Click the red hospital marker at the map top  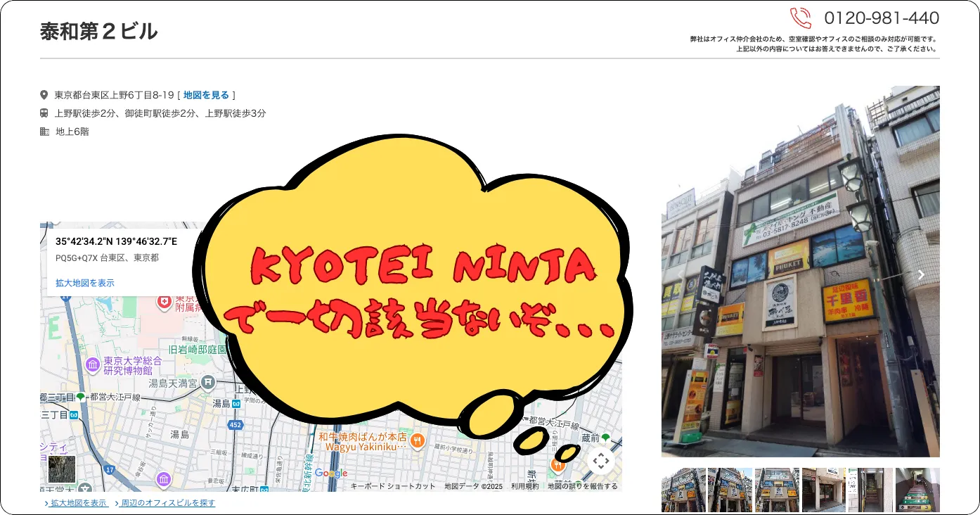click(164, 303)
